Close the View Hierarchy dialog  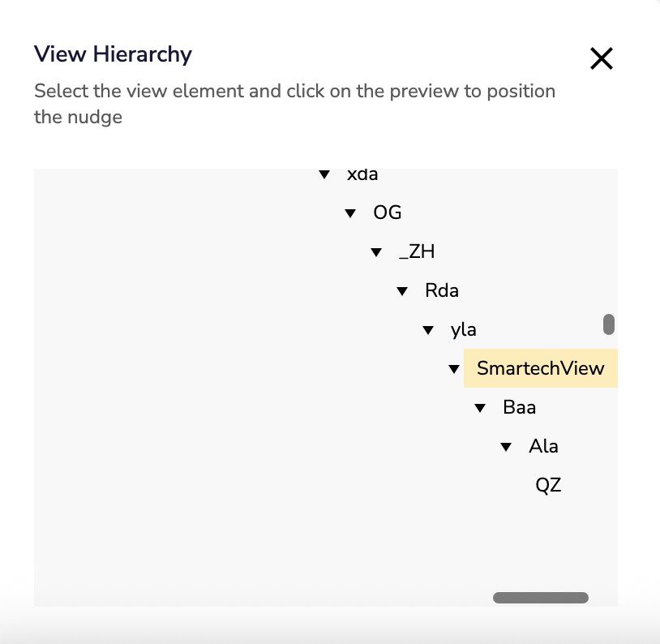tap(601, 58)
